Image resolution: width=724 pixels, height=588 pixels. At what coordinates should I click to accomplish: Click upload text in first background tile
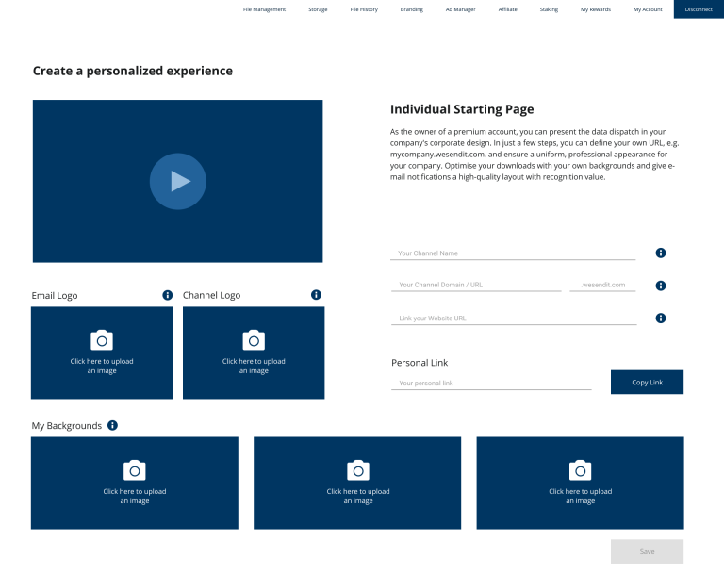coord(135,497)
